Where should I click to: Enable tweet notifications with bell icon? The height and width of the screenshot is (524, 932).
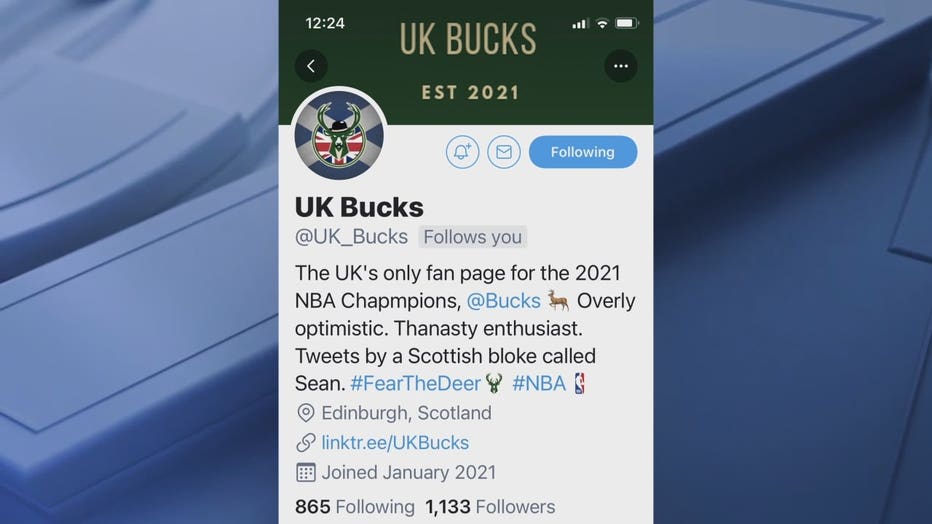point(462,152)
